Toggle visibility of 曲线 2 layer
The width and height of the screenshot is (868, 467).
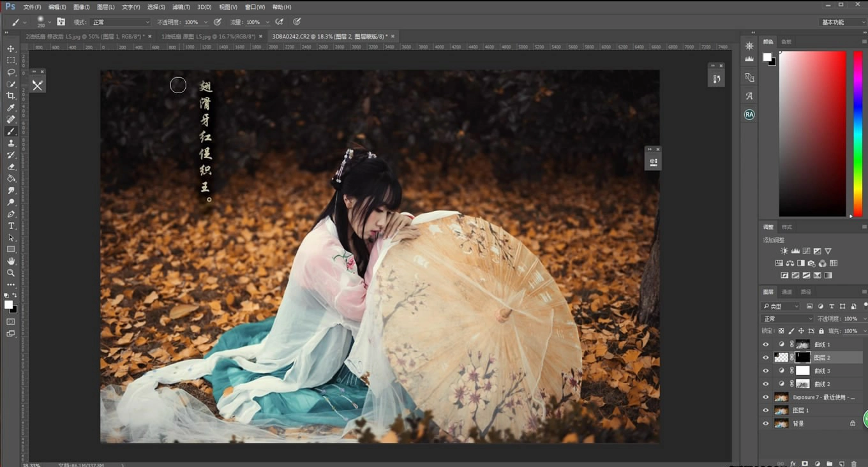(x=766, y=384)
